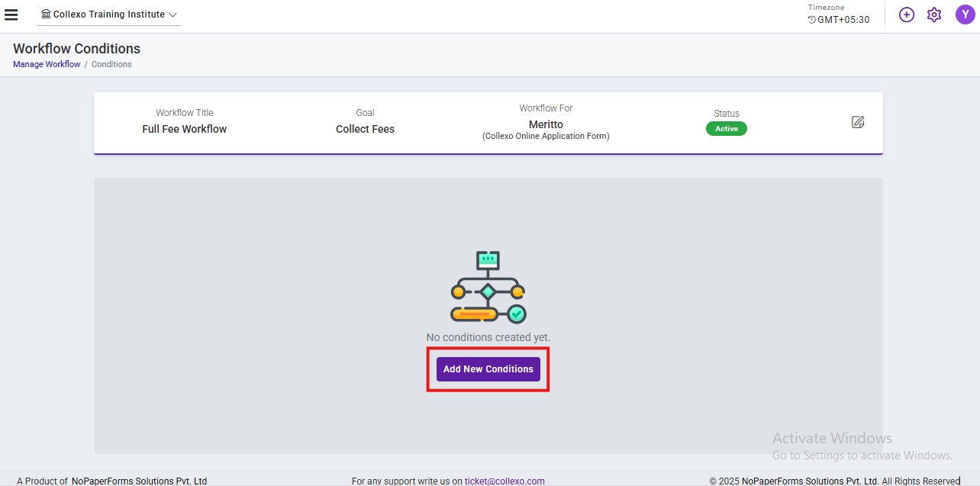The height and width of the screenshot is (486, 980).
Task: Click the timezone clock icon
Action: tap(812, 20)
